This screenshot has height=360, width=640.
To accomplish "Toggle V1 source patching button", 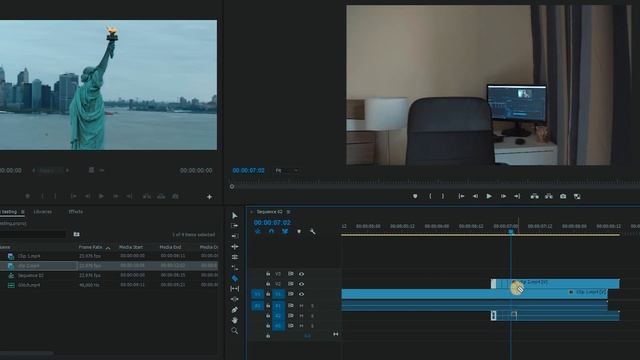I will tap(258, 294).
